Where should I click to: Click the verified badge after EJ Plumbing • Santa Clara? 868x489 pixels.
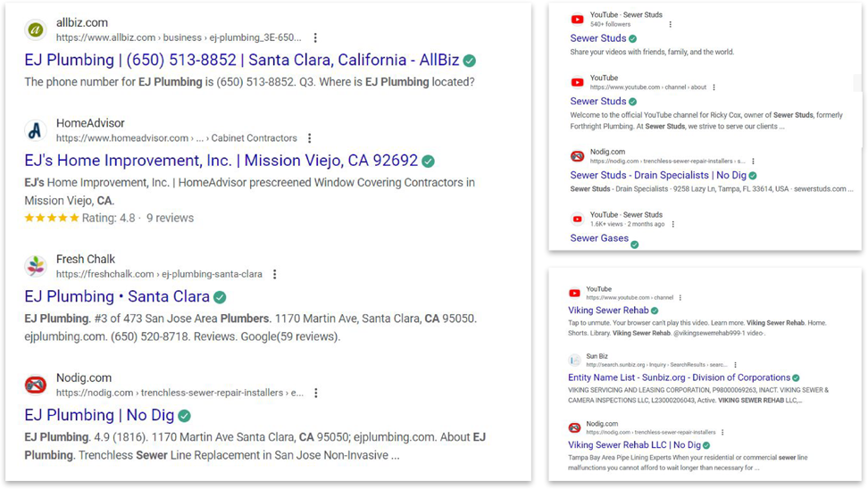(220, 297)
